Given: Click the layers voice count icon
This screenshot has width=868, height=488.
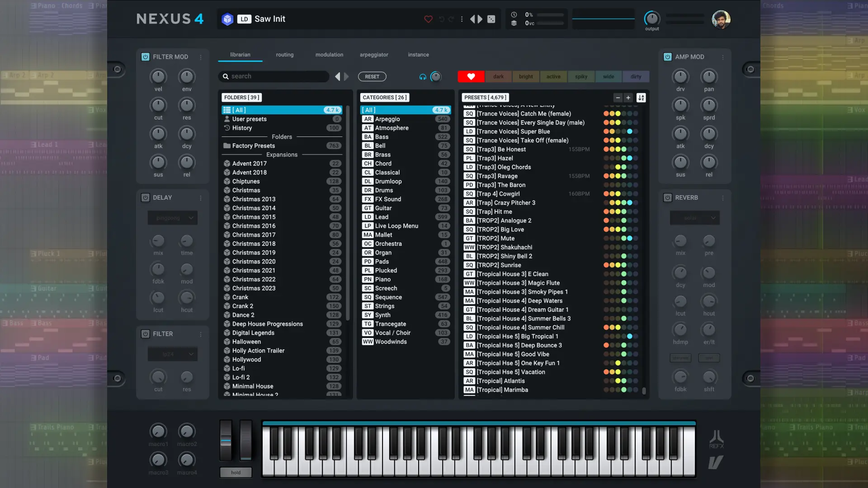Looking at the screenshot, I should (514, 23).
